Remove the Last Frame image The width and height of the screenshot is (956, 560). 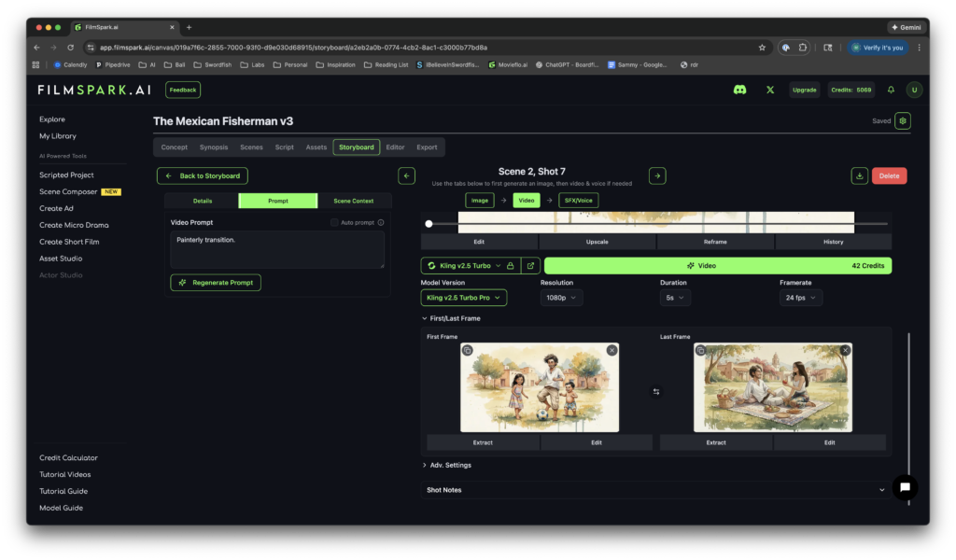(x=845, y=349)
